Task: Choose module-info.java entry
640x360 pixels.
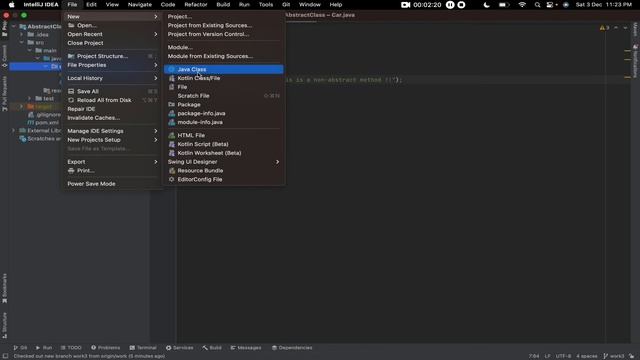Action: pos(223,122)
